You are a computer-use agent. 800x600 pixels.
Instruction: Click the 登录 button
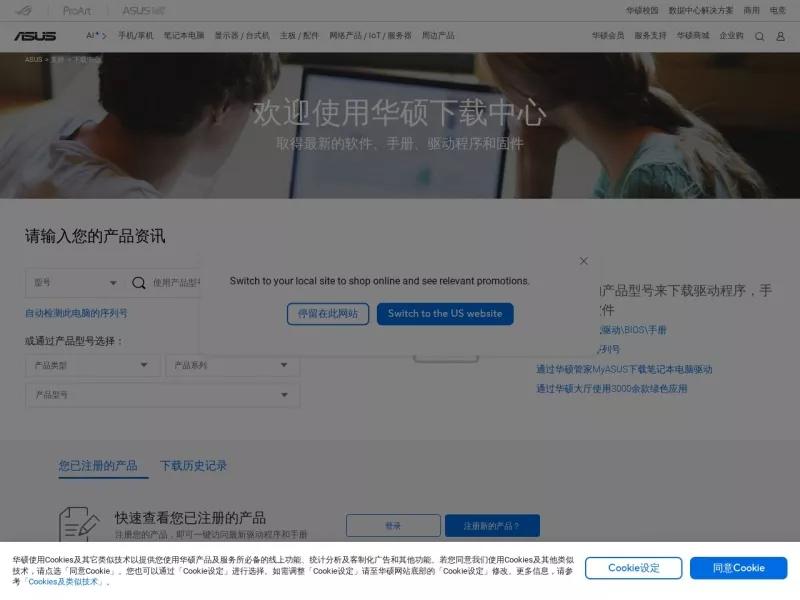[x=393, y=526]
